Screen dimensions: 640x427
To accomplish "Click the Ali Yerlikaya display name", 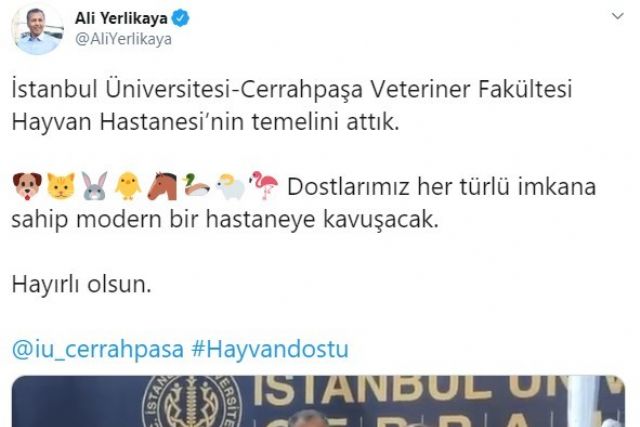I will pyautogui.click(x=121, y=18).
